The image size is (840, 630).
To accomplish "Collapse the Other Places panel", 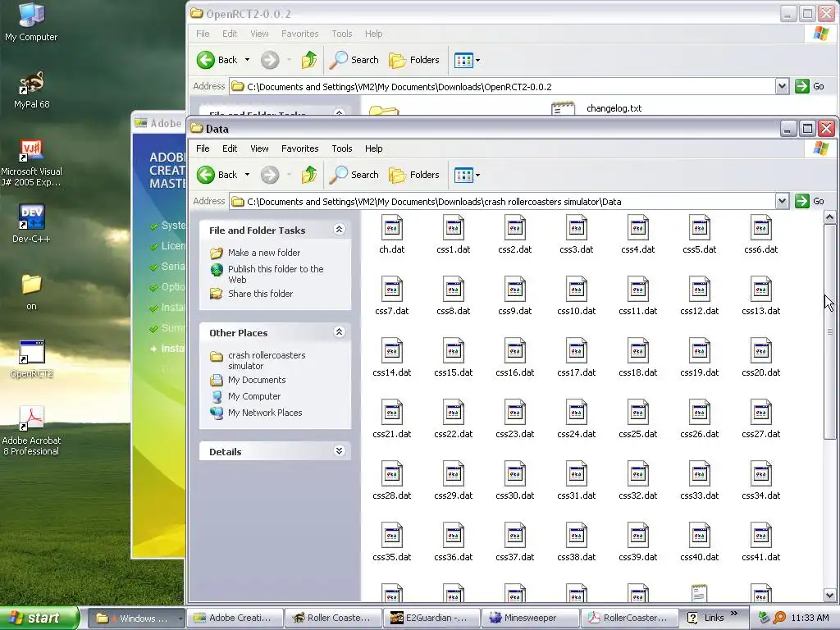I will (339, 332).
